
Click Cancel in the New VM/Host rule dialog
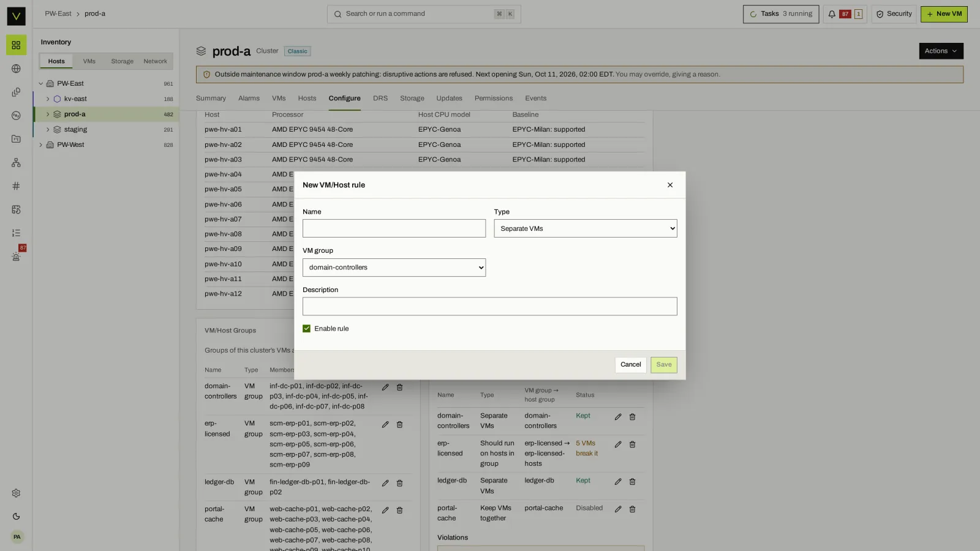[630, 365]
